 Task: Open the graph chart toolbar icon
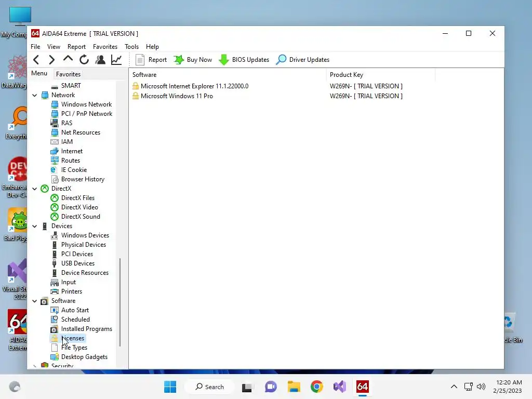[116, 60]
